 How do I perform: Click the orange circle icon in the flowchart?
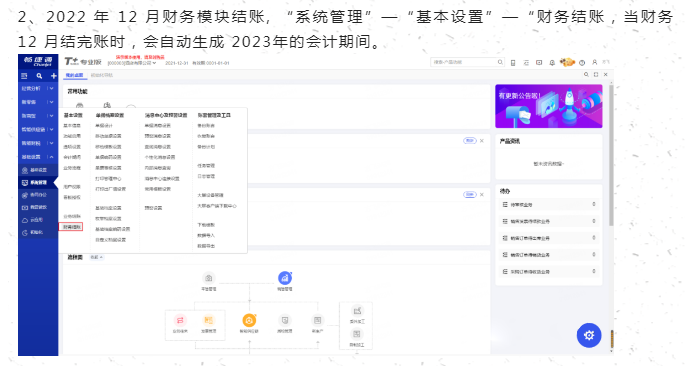coord(249,320)
